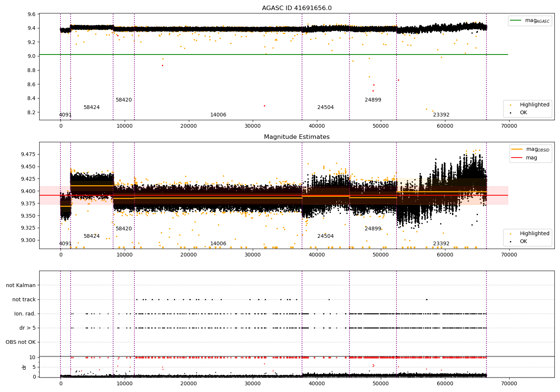Click the red horizontal mag line in middle plot
This screenshot has width=560, height=392.
273,195
